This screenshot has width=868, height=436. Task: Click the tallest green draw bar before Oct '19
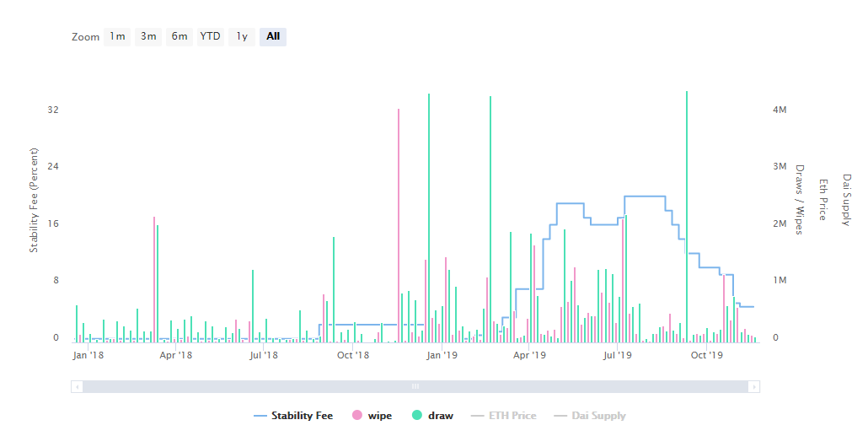point(687,211)
